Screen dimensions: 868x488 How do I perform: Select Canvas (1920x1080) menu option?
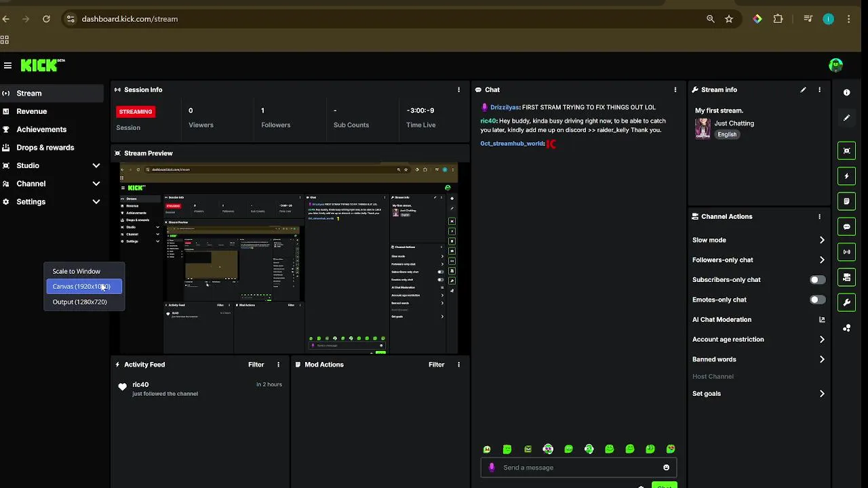[x=84, y=286]
